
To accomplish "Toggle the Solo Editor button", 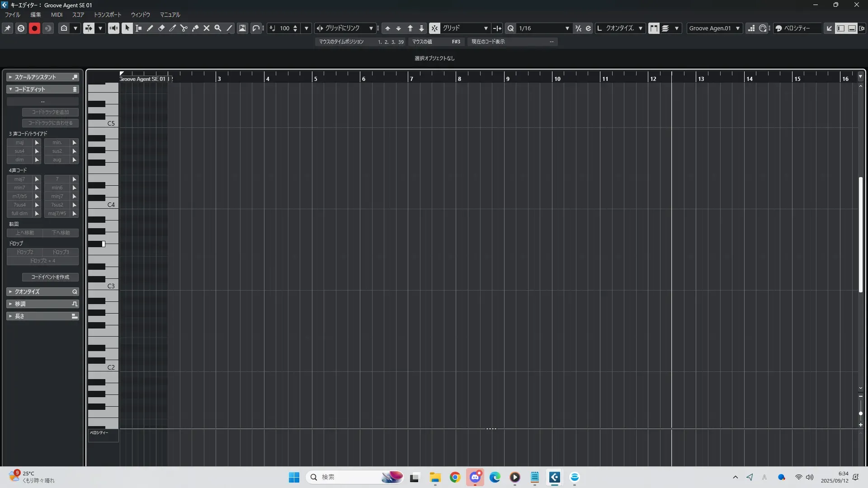I will point(21,28).
